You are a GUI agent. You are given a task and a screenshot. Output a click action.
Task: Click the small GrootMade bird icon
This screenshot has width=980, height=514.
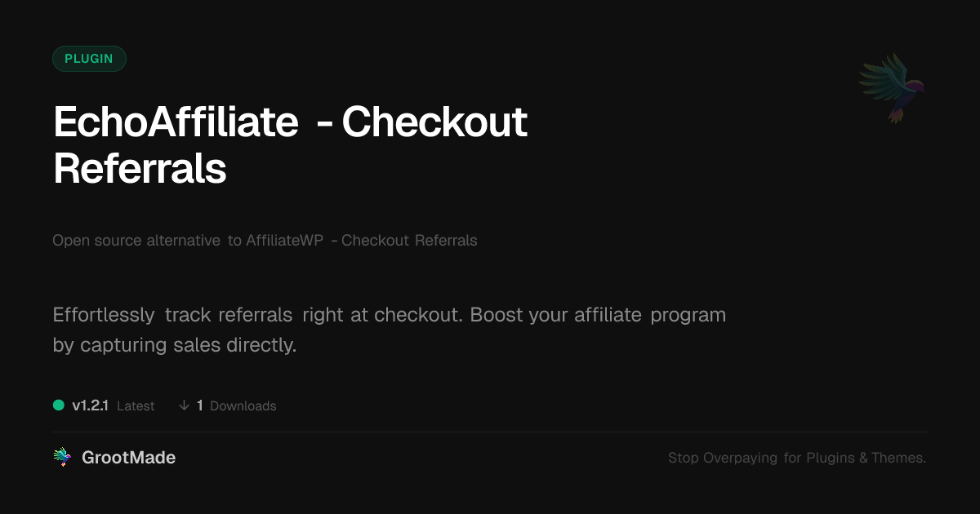tap(61, 458)
